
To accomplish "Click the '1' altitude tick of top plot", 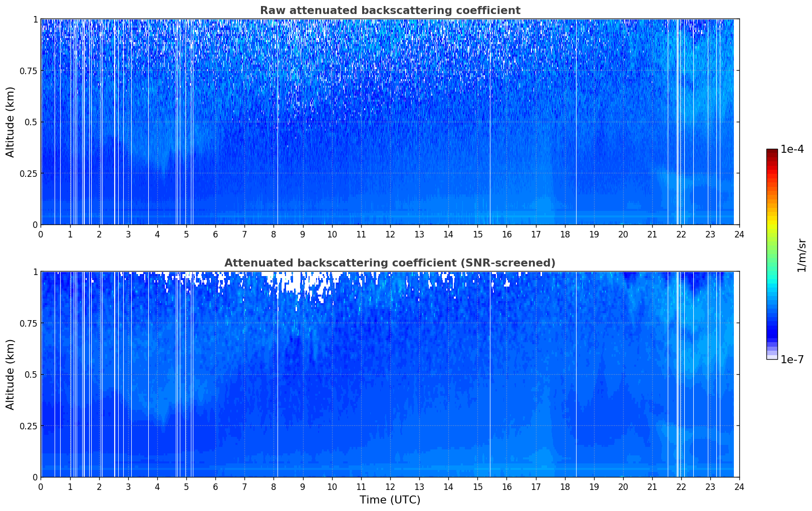I will (35, 20).
